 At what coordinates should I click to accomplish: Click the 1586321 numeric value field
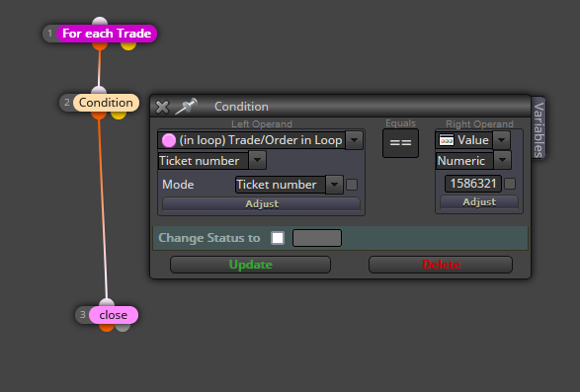473,184
